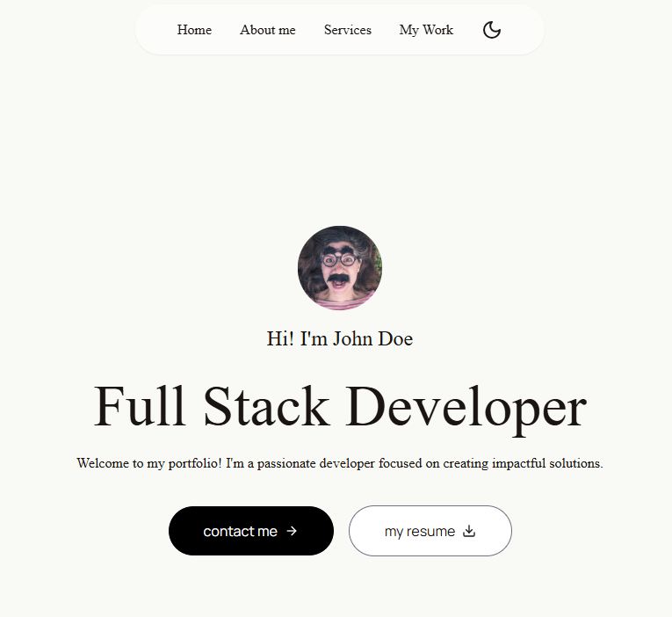Click the word "Stack" in the heading

click(x=266, y=405)
